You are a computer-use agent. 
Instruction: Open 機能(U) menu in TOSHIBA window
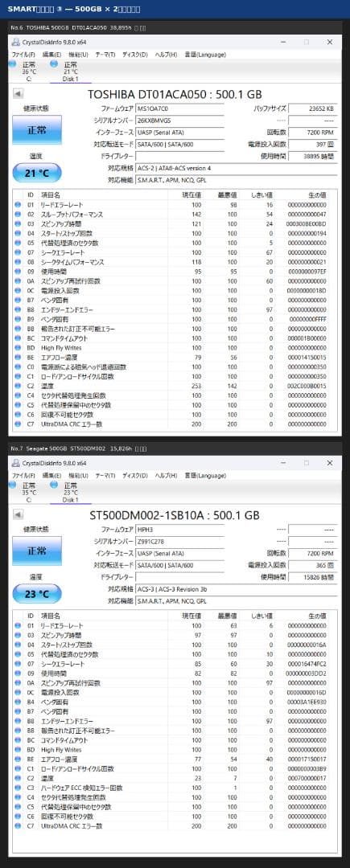(78, 55)
